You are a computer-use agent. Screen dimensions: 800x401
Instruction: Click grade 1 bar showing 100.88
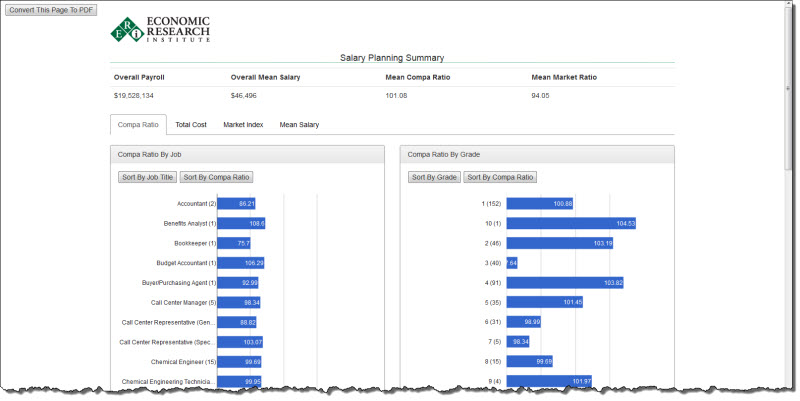[540, 204]
